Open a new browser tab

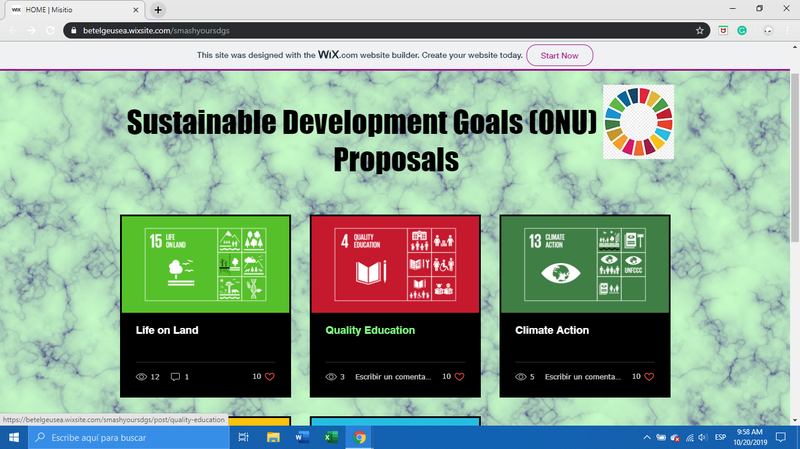pos(159,9)
